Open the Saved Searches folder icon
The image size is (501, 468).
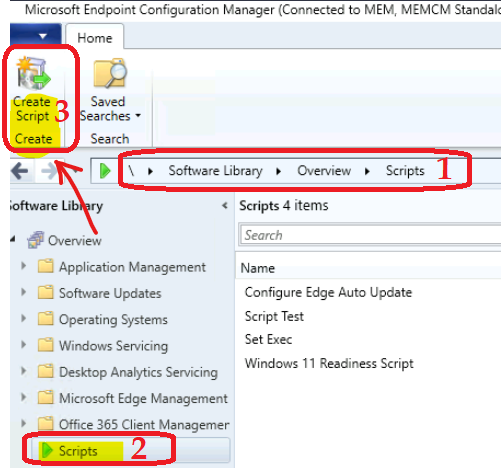[x=110, y=73]
